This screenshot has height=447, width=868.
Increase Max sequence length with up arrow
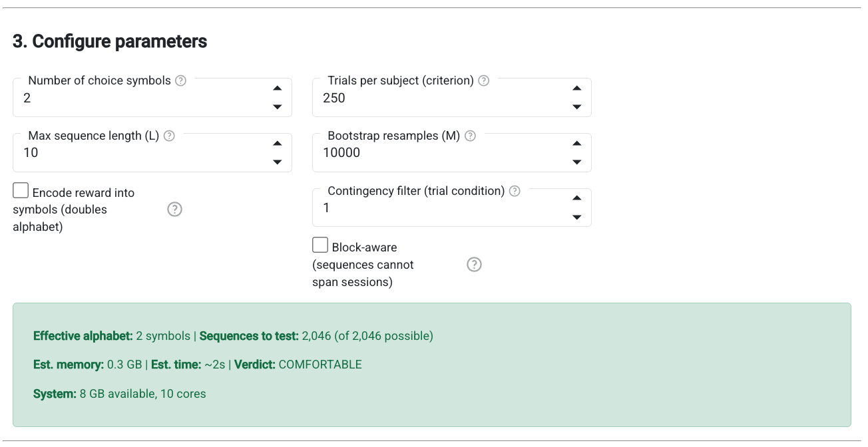click(x=278, y=144)
